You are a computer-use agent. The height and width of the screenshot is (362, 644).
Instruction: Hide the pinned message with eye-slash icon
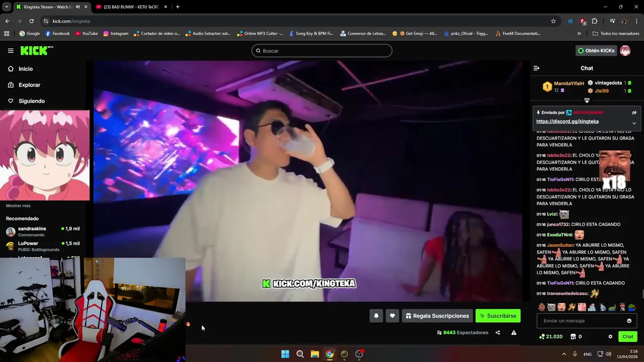[634, 113]
